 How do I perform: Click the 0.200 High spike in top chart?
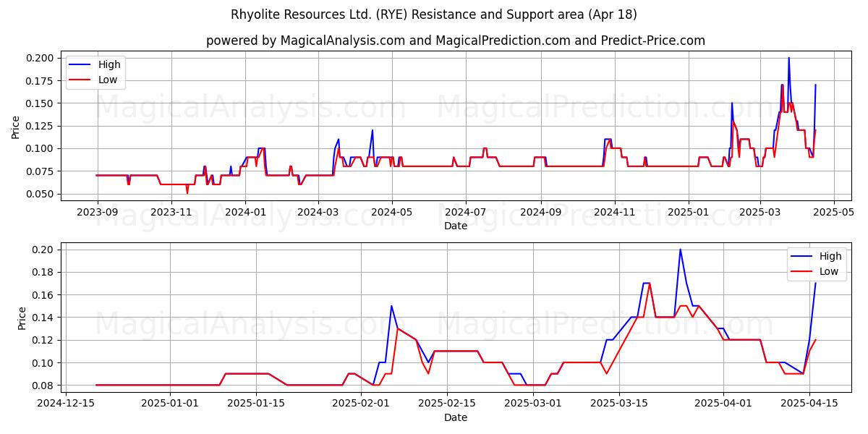(788, 58)
